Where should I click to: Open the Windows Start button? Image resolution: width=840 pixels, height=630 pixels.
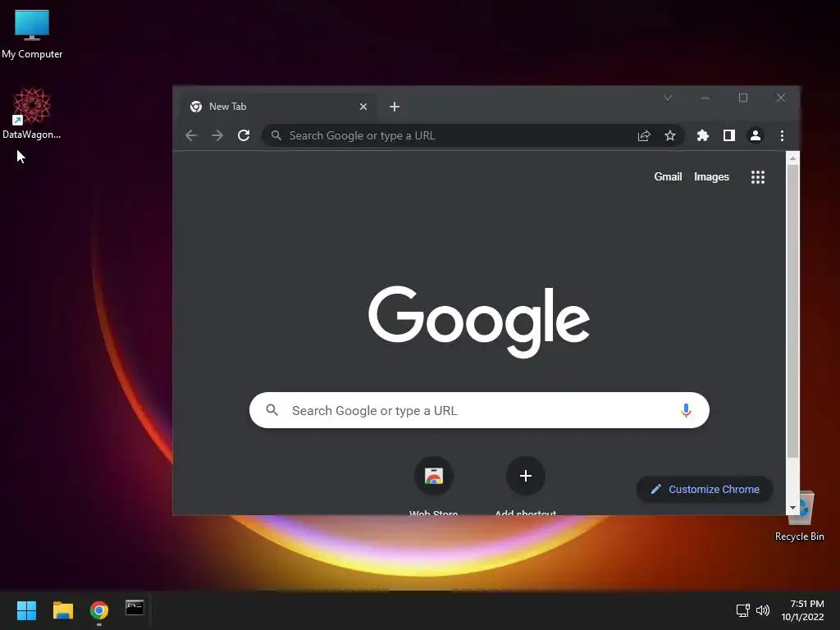(x=26, y=610)
